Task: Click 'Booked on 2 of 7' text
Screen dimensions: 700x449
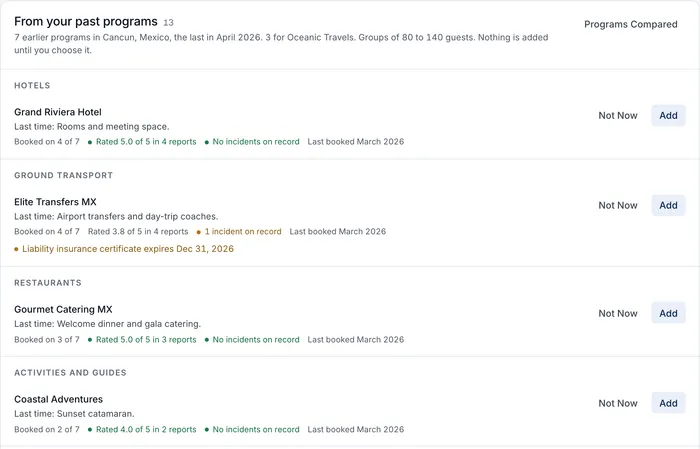Action: (x=47, y=429)
